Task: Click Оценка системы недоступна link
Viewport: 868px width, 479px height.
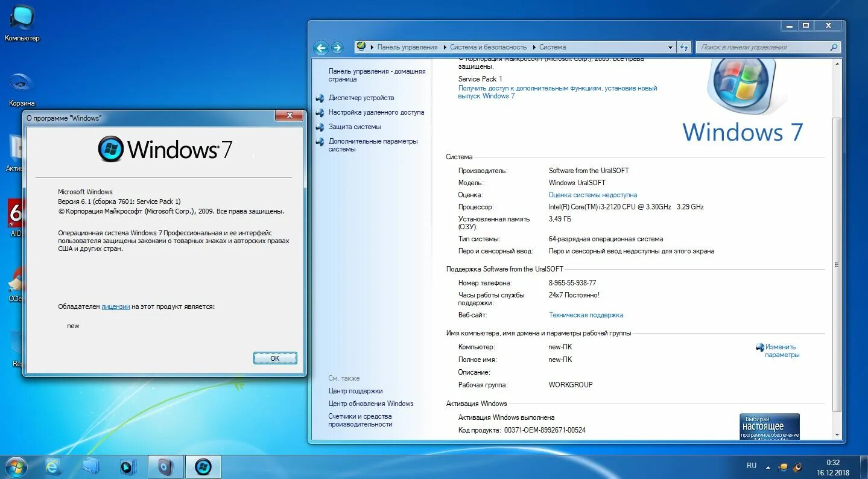Action: pos(592,195)
